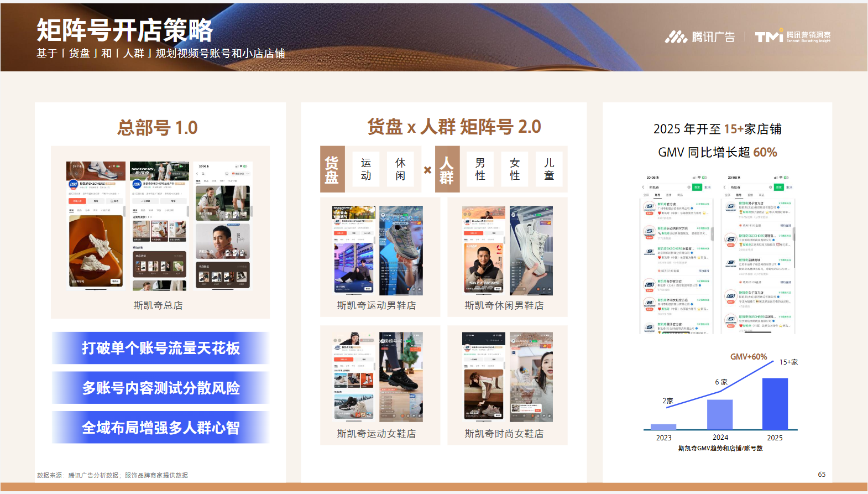Screen dimensions: 868x494
Task: Open the 斯凯奇总店 screenshot image
Action: (x=159, y=226)
